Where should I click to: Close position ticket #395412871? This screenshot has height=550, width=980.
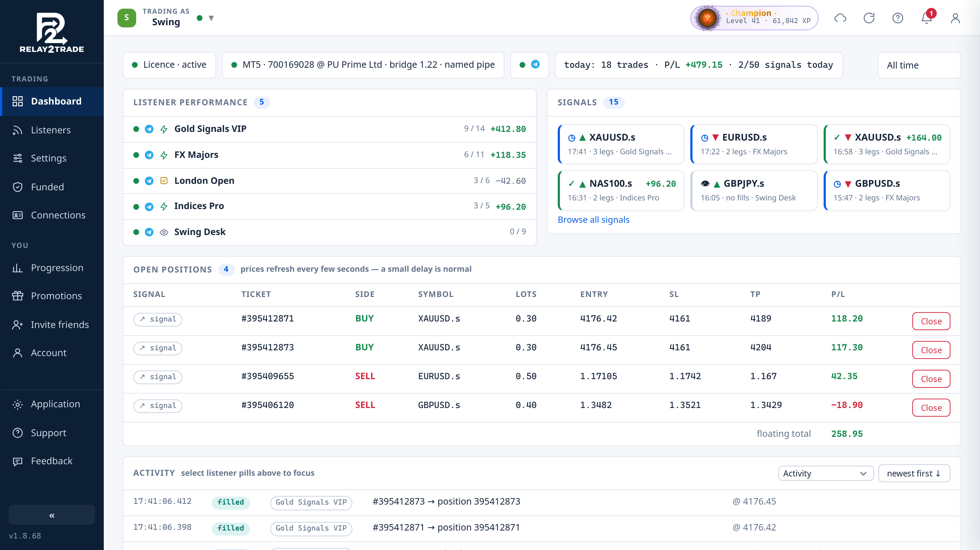(931, 321)
